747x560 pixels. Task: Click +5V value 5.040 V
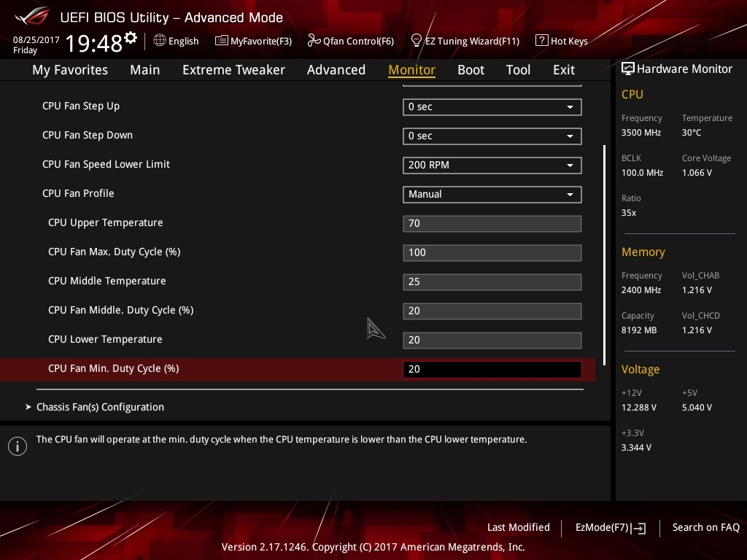tap(697, 408)
